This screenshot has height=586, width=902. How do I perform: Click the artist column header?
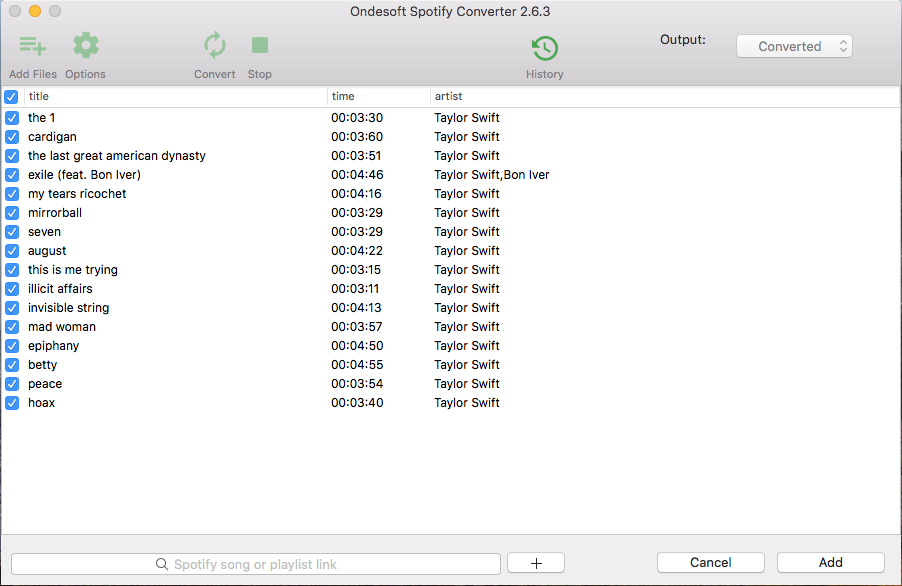coord(664,97)
